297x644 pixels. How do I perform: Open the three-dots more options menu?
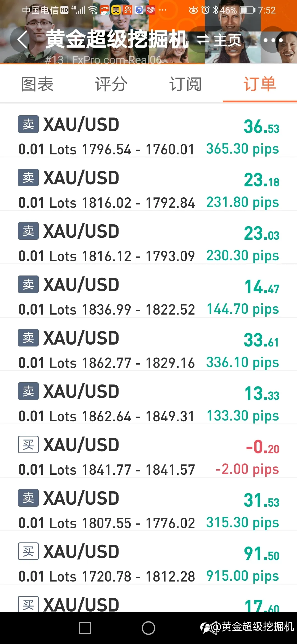click(273, 40)
